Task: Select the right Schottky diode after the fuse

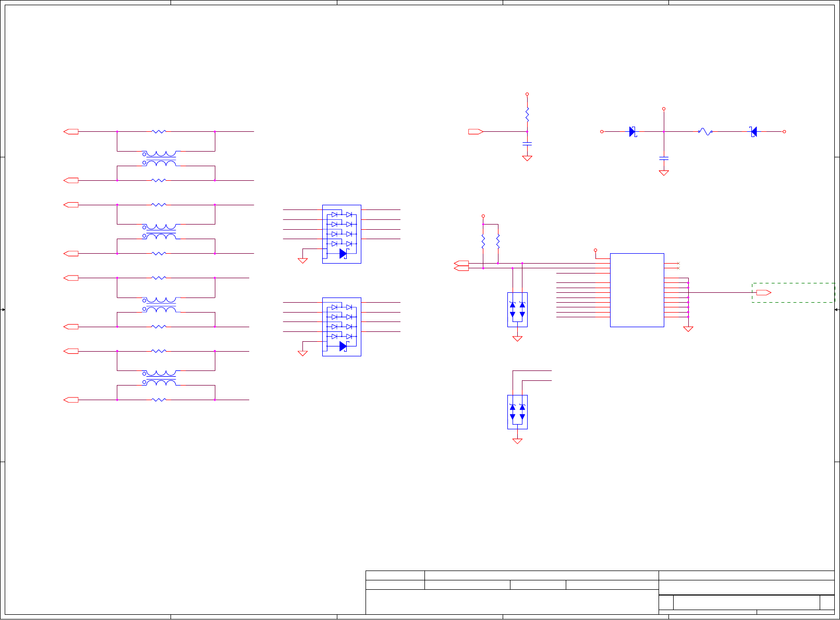Action: click(x=753, y=132)
